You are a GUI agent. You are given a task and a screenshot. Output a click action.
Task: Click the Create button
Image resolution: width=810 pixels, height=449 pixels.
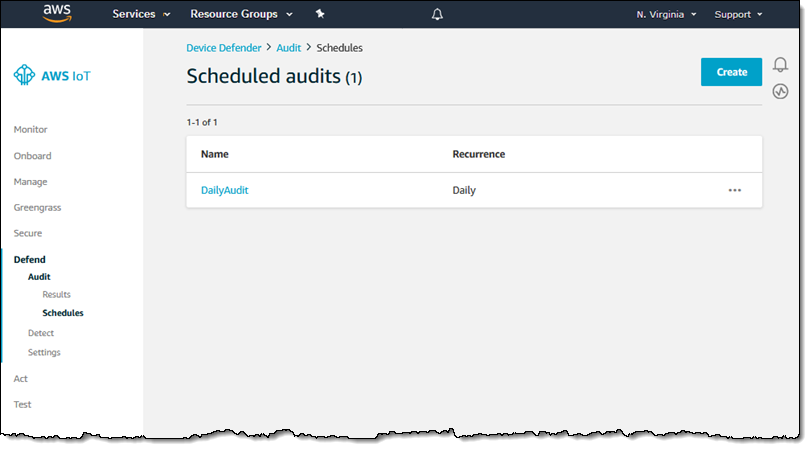pos(731,72)
